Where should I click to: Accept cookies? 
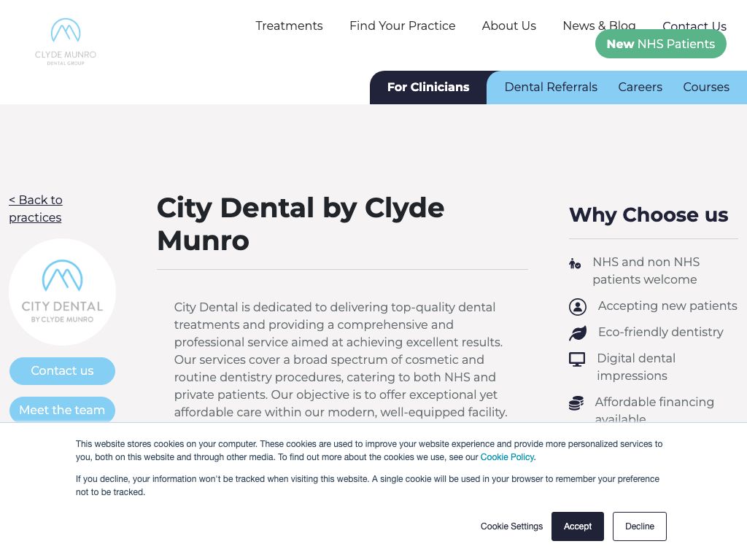pos(578,526)
